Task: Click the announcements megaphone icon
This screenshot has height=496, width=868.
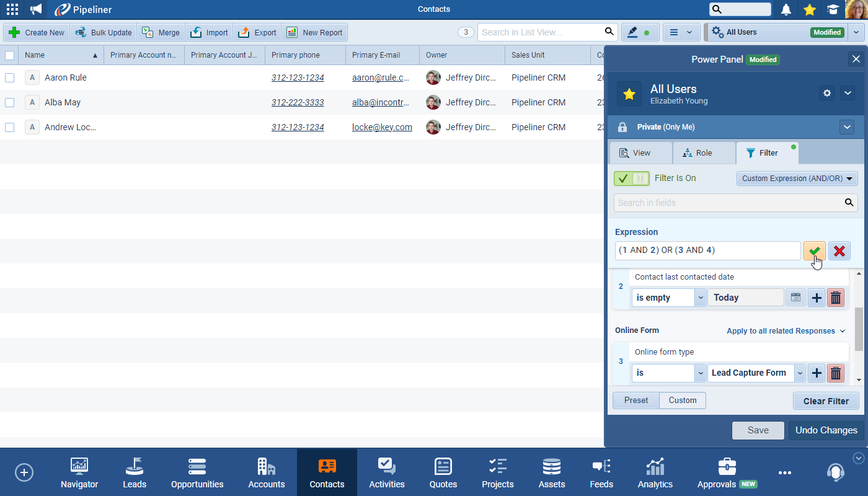Action: 37,9
